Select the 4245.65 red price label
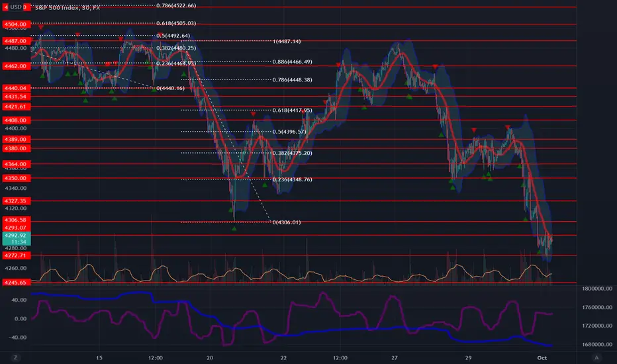The image size is (617, 364). 15,283
